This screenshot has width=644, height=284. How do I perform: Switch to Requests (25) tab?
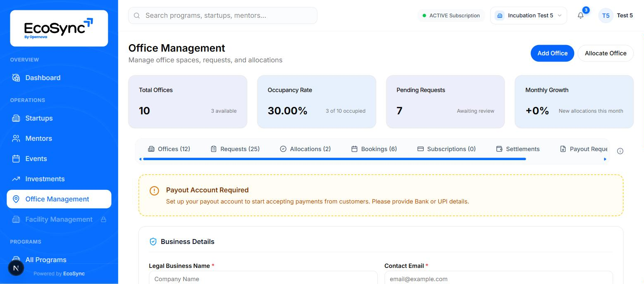[235, 149]
